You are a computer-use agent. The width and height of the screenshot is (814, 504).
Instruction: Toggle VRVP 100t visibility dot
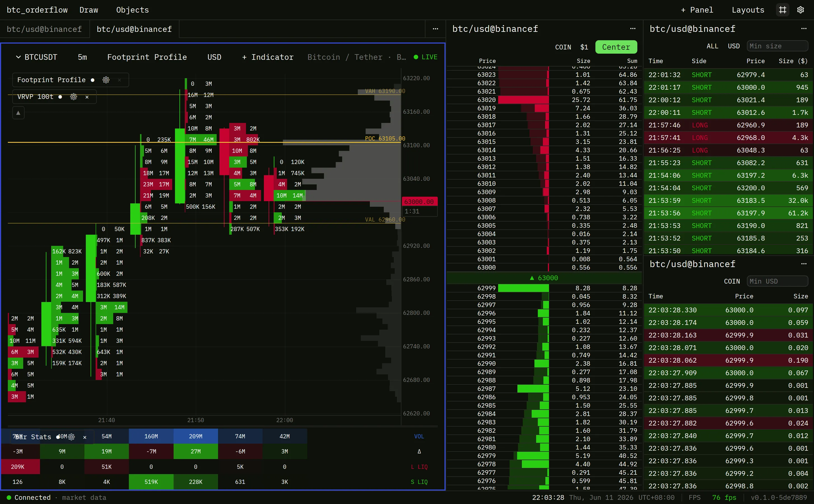pyautogui.click(x=60, y=97)
